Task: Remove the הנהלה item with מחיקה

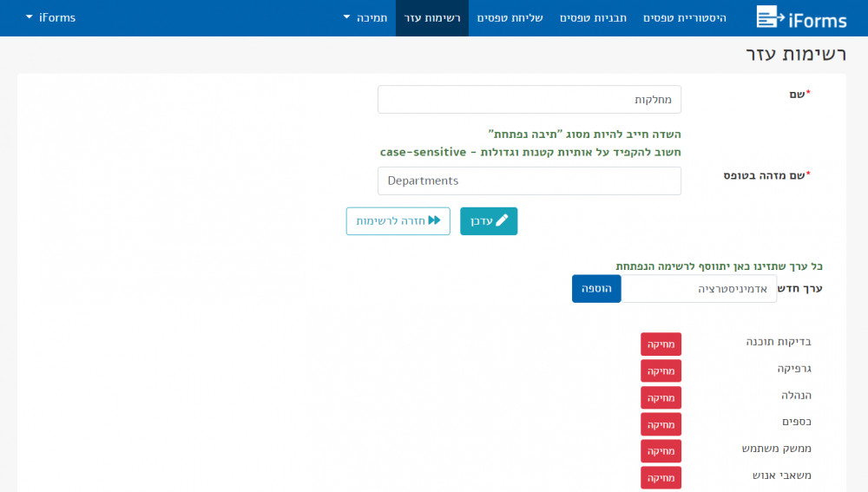Action: pos(661,397)
